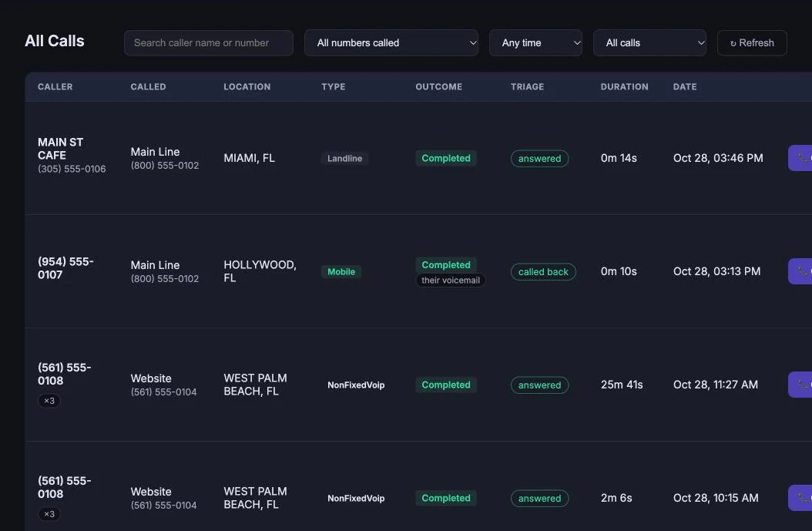
Task: Click the answered badge in the 10:15 AM row
Action: [539, 499]
